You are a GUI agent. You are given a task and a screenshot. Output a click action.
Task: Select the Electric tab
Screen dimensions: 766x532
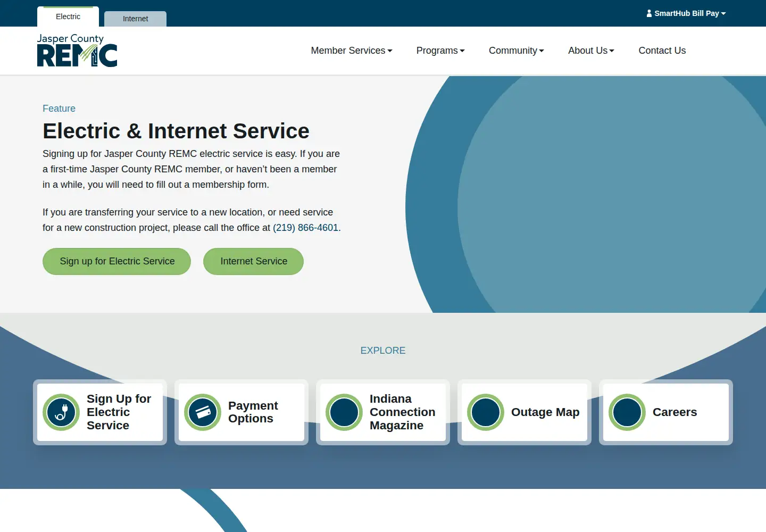68,16
